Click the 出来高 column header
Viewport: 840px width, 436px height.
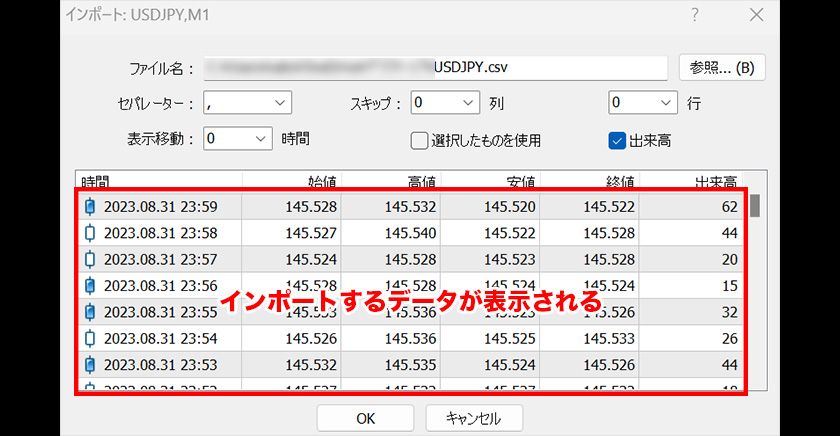click(x=715, y=182)
